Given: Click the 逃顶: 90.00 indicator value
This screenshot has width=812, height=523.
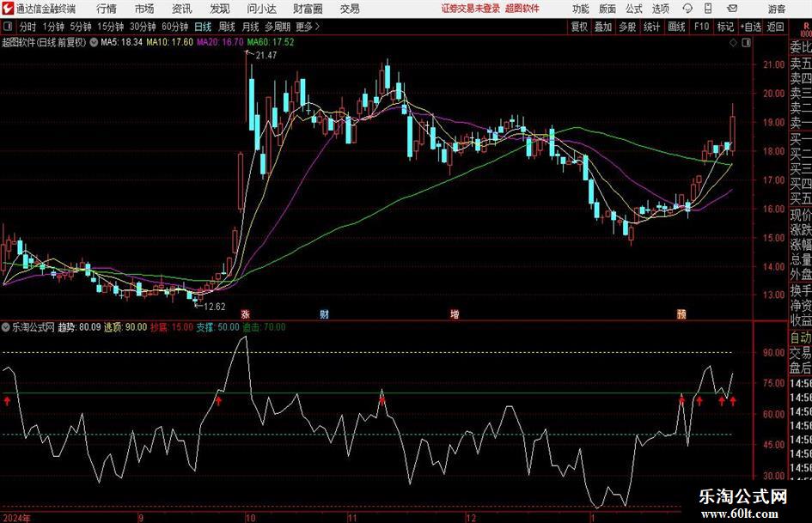Looking at the screenshot, I should click(x=125, y=327).
